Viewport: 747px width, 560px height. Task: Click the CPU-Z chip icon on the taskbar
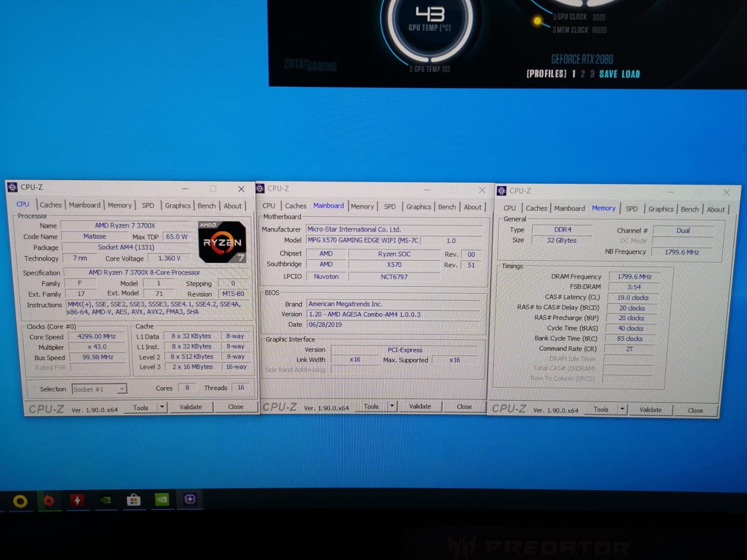pos(190,499)
